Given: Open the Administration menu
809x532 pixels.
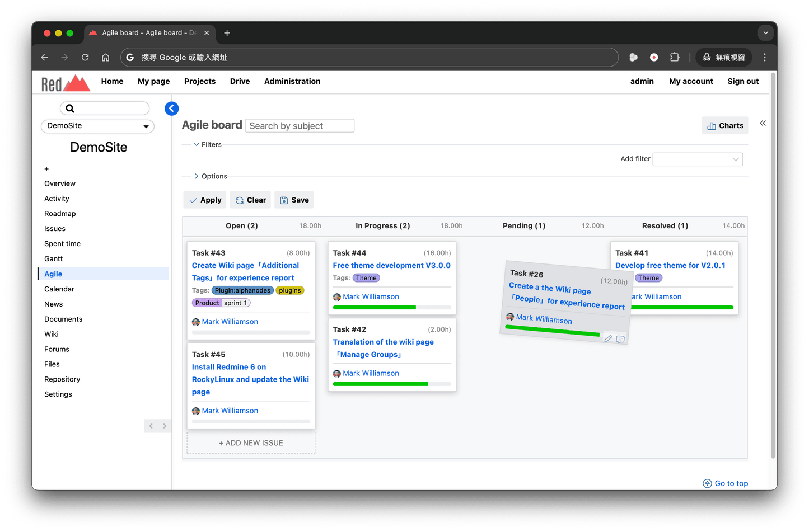Looking at the screenshot, I should click(292, 81).
